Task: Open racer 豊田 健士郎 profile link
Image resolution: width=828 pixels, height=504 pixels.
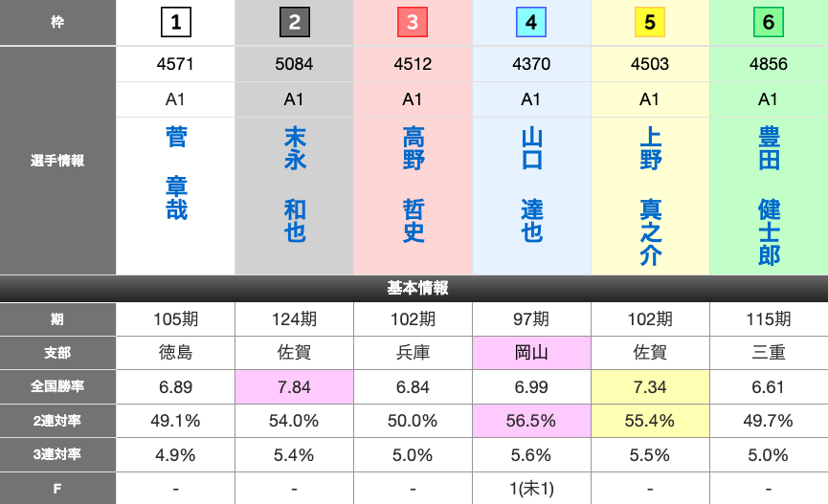Action: (x=768, y=196)
